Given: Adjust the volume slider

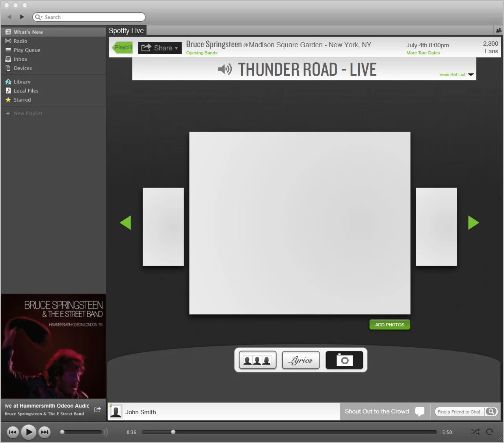Looking at the screenshot, I should pyautogui.click(x=82, y=432).
